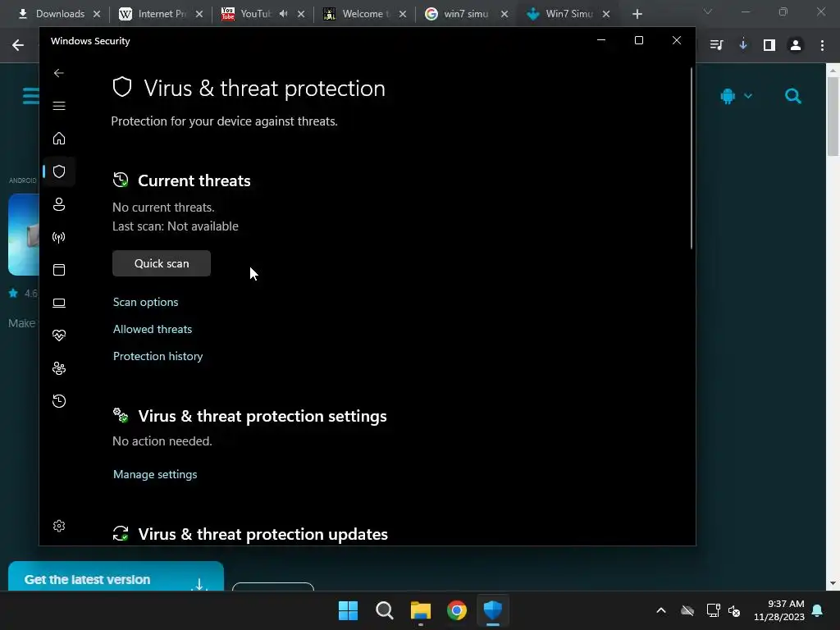Click the browser back arrow

point(18,45)
